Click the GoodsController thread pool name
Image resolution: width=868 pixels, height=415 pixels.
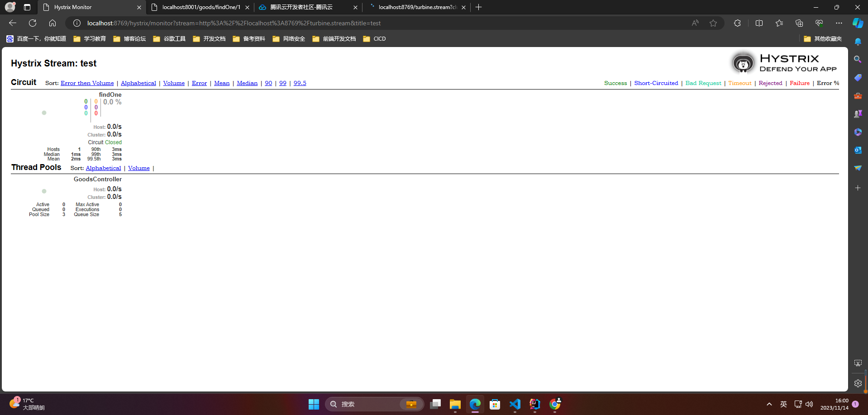pos(98,179)
